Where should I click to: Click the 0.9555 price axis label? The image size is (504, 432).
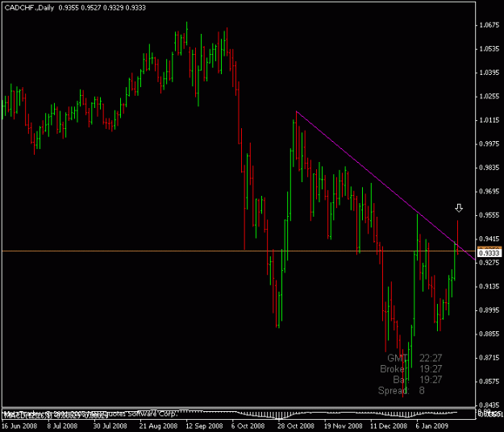pyautogui.click(x=489, y=215)
